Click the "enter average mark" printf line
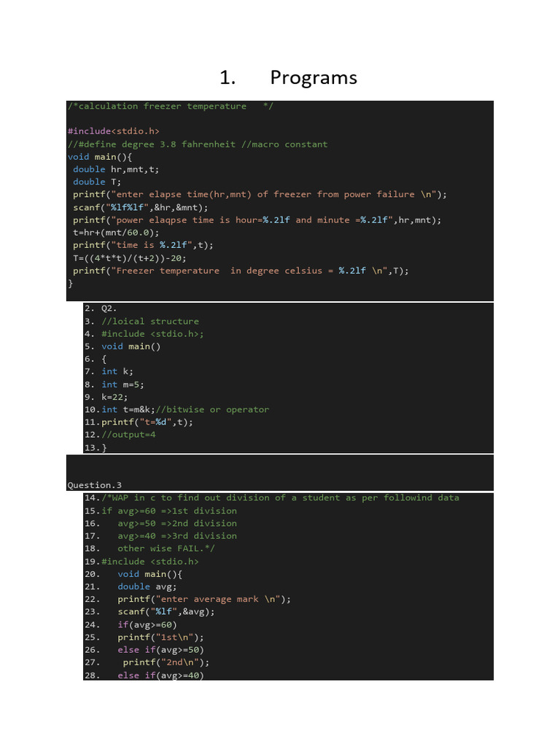 point(204,599)
